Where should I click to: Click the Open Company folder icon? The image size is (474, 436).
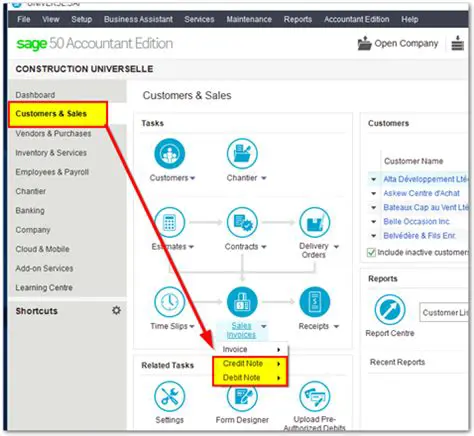tap(364, 43)
